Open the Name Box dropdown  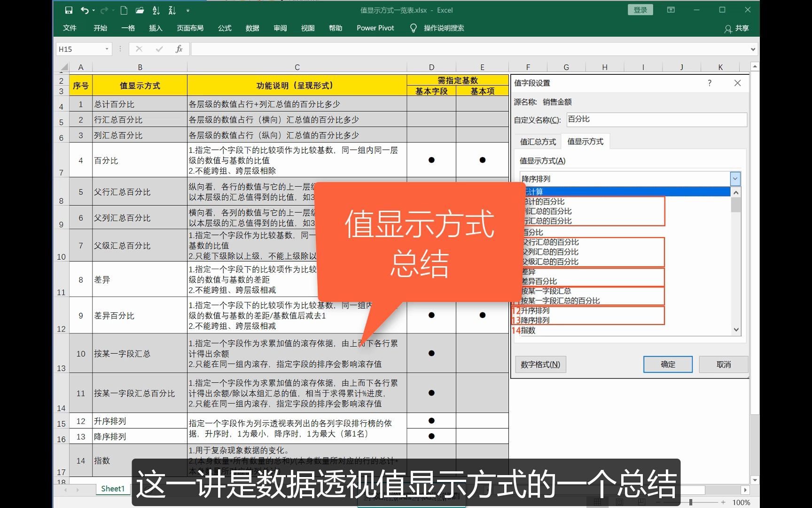pos(107,48)
